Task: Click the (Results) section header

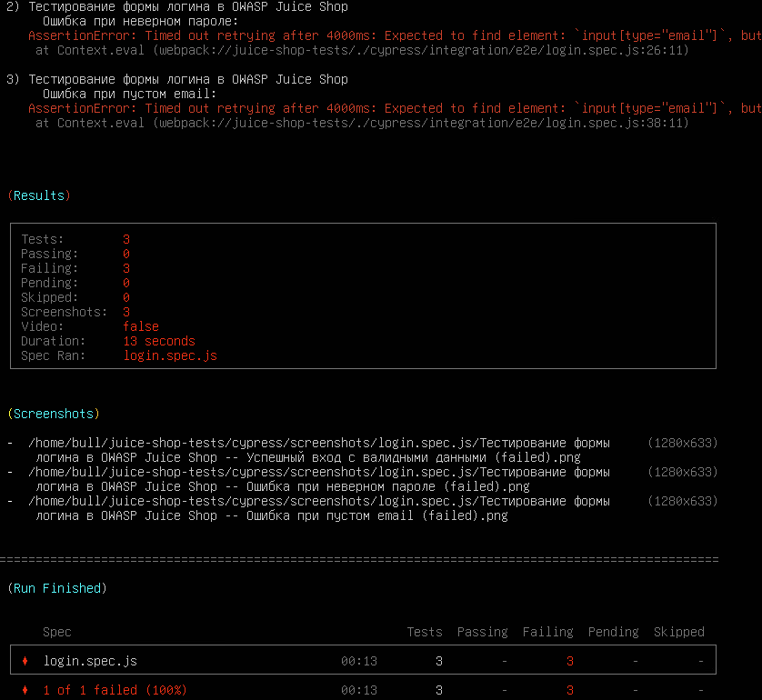Action: [38, 195]
